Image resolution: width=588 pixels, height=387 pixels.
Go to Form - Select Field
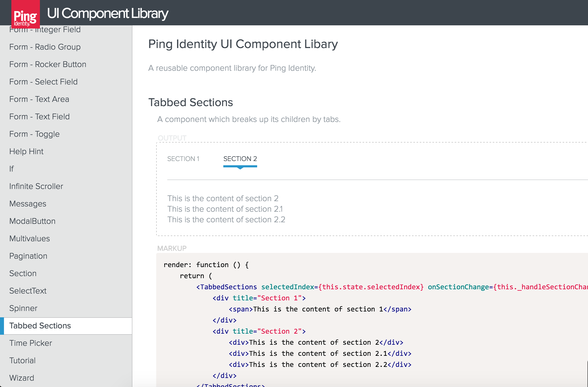pyautogui.click(x=43, y=82)
